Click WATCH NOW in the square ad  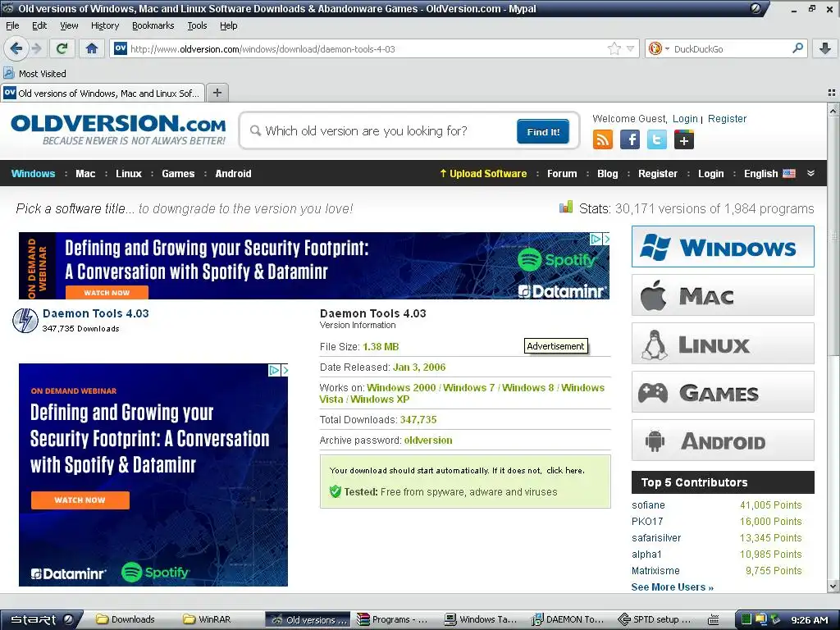point(80,500)
